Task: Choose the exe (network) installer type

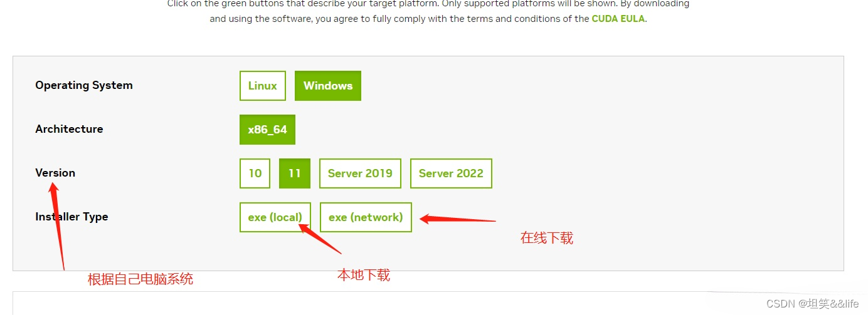Action: (366, 217)
